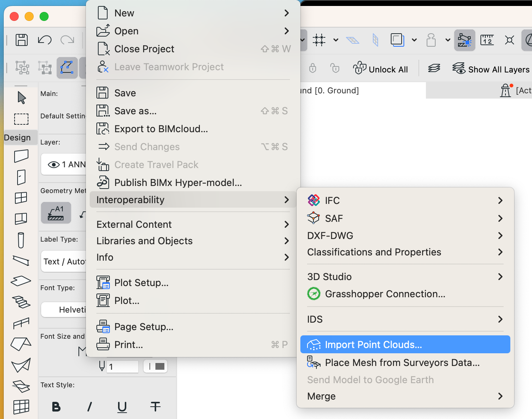Click the Undo arrow icon
The image size is (532, 419).
[x=44, y=40]
